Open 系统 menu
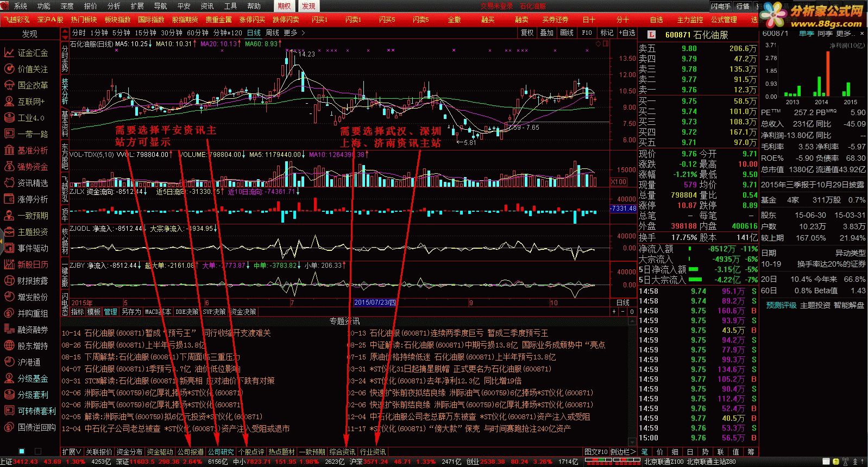Screen dimensions: 868x467 20,6
